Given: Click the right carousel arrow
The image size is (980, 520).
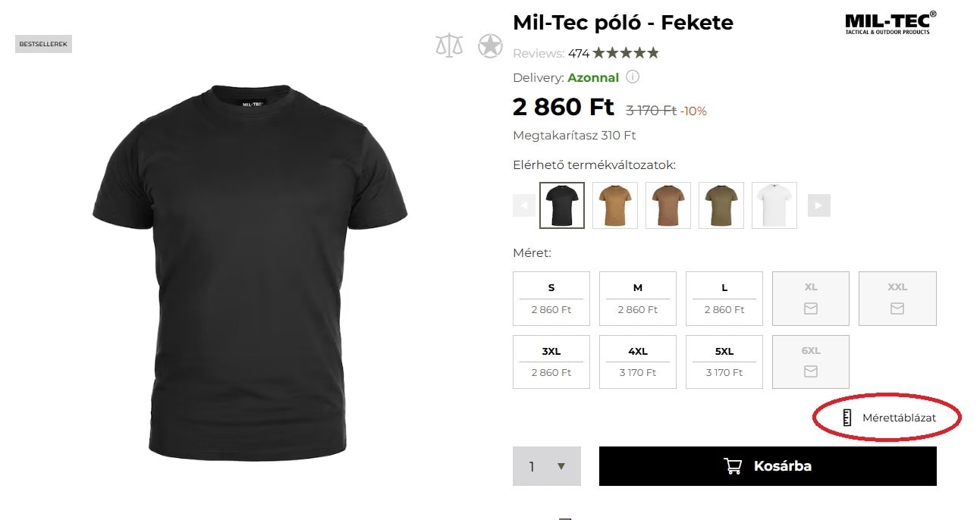Looking at the screenshot, I should click(818, 205).
